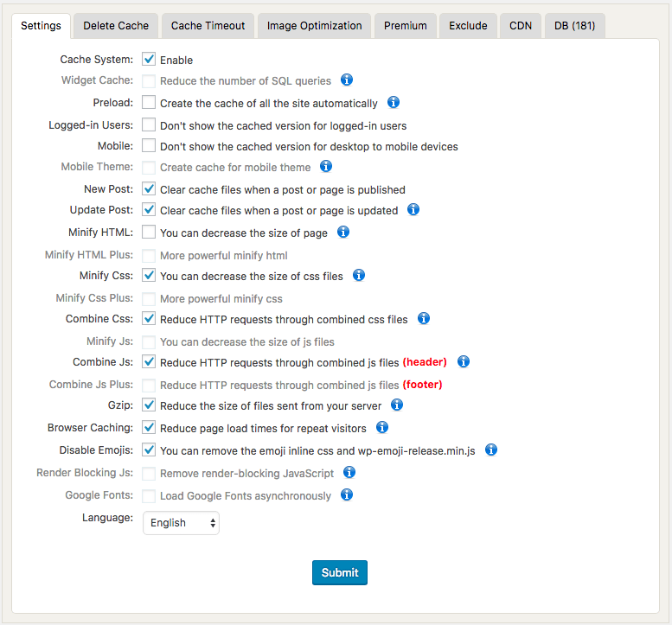Go to the CDN tab

521,26
